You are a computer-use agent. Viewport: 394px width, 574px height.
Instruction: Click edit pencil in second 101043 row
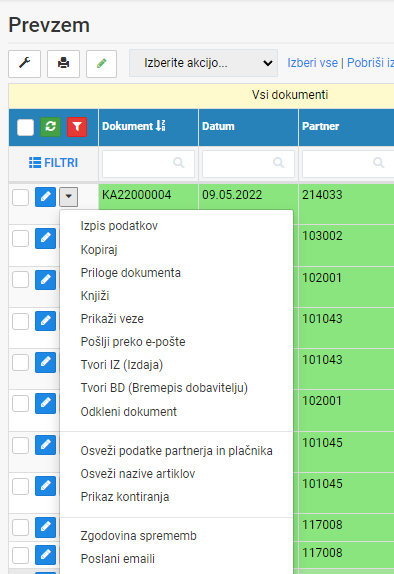pyautogui.click(x=45, y=362)
